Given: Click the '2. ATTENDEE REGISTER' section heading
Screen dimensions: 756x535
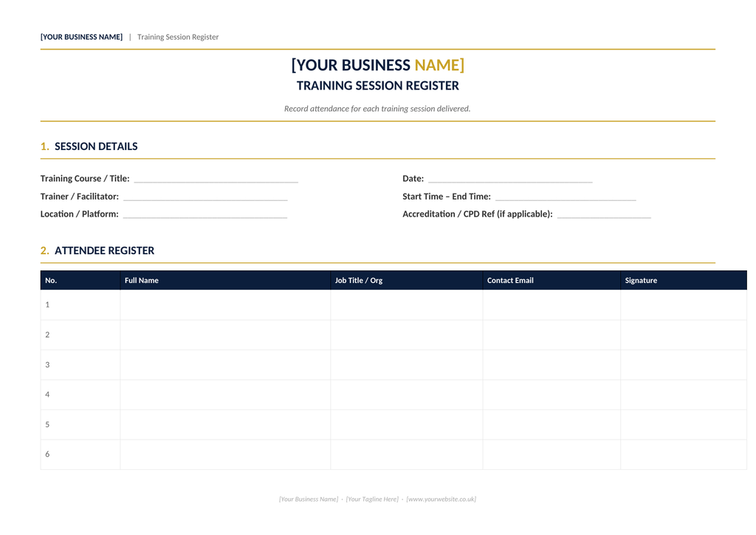Looking at the screenshot, I should click(97, 251).
